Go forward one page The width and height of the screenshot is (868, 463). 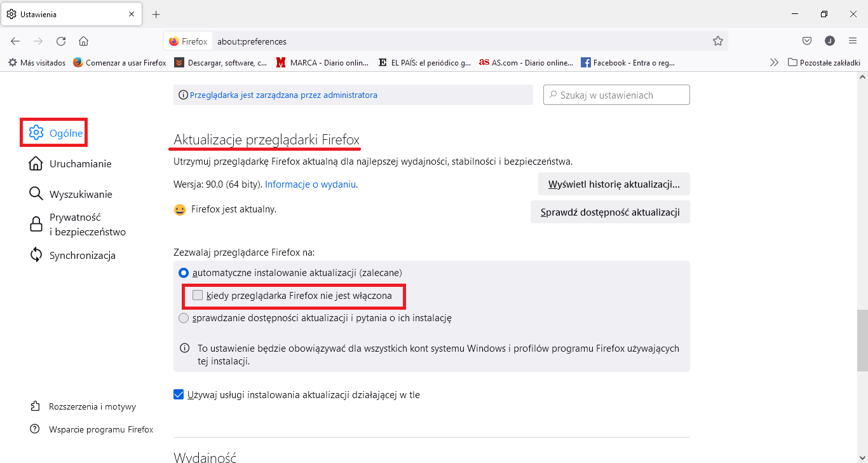point(38,41)
